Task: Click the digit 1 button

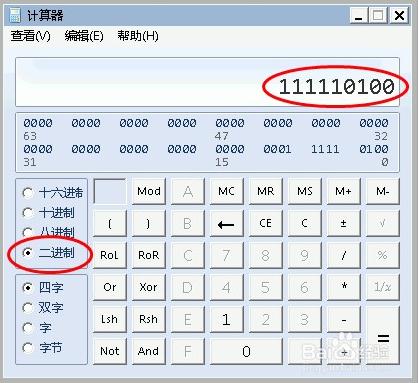Action: coord(226,319)
